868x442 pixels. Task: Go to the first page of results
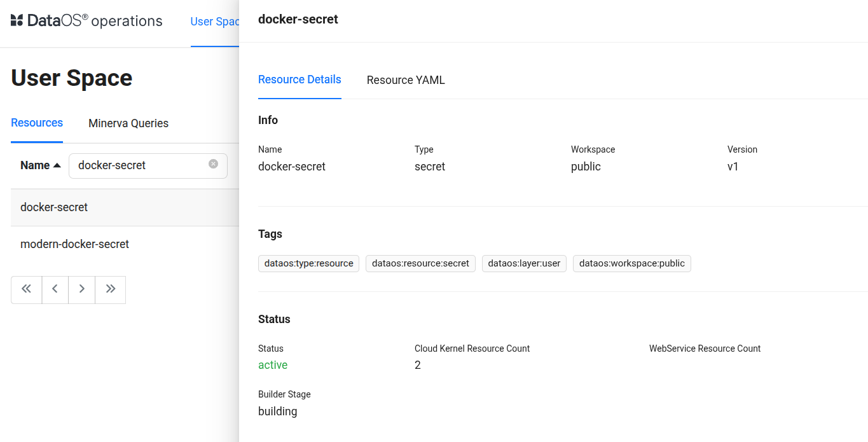pos(26,289)
